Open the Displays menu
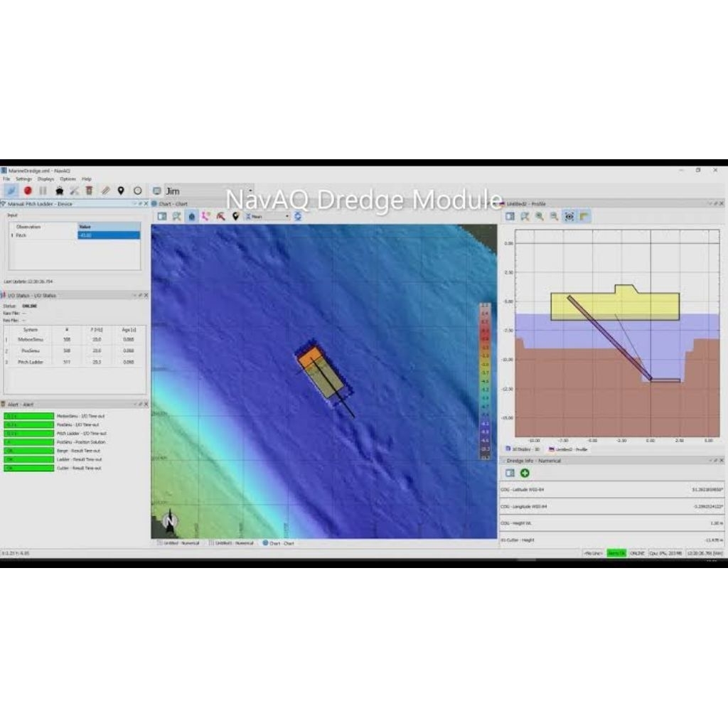The width and height of the screenshot is (728, 728). pyautogui.click(x=45, y=178)
